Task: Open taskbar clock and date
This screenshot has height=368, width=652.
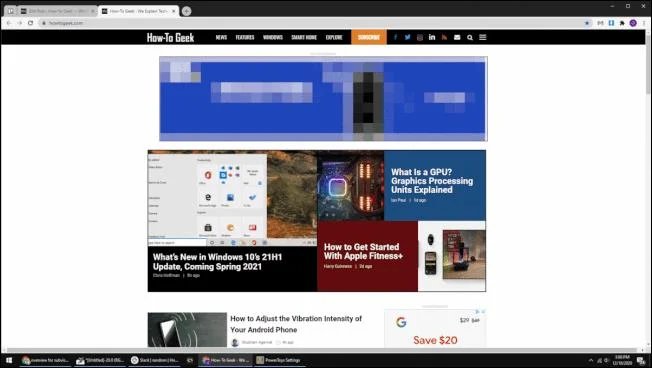Action: click(x=622, y=361)
